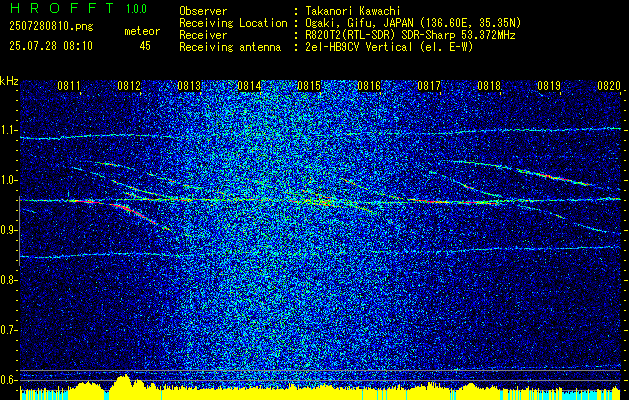The image size is (629, 400).
Task: Click the 0819 time marker
Action: coord(549,85)
